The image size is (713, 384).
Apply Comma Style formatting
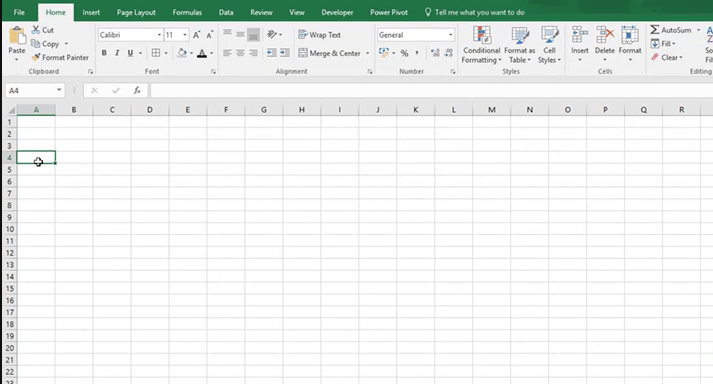(x=417, y=53)
